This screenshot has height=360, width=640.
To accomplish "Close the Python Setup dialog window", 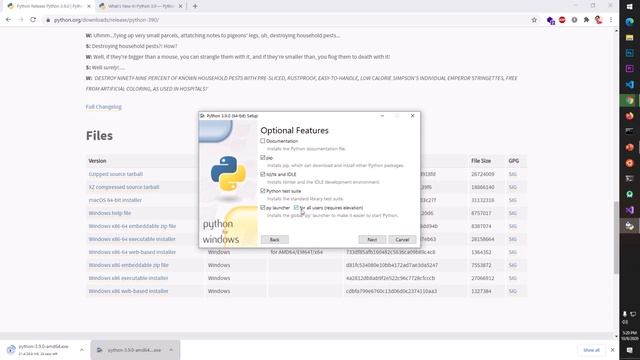I will 413,116.
